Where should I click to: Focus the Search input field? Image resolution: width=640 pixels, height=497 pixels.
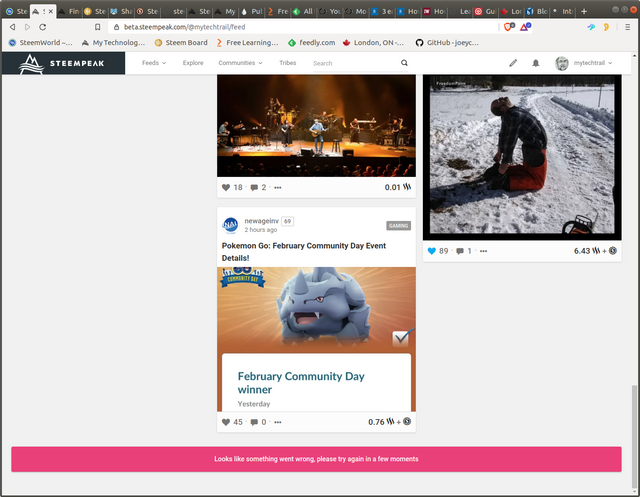click(355, 63)
